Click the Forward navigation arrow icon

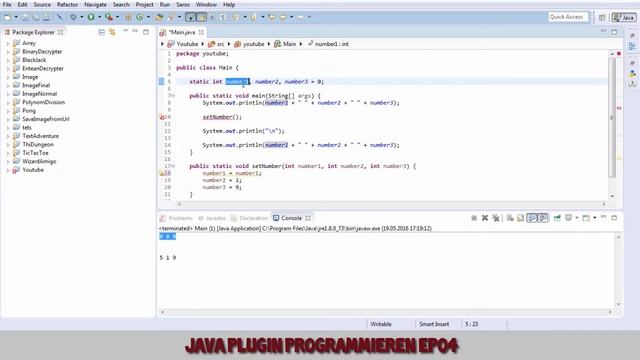coord(300,17)
